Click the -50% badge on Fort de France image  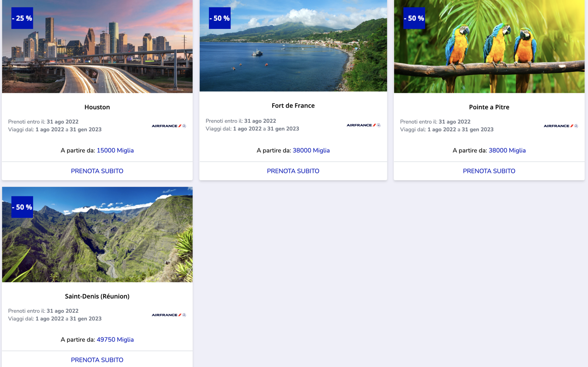pyautogui.click(x=220, y=18)
